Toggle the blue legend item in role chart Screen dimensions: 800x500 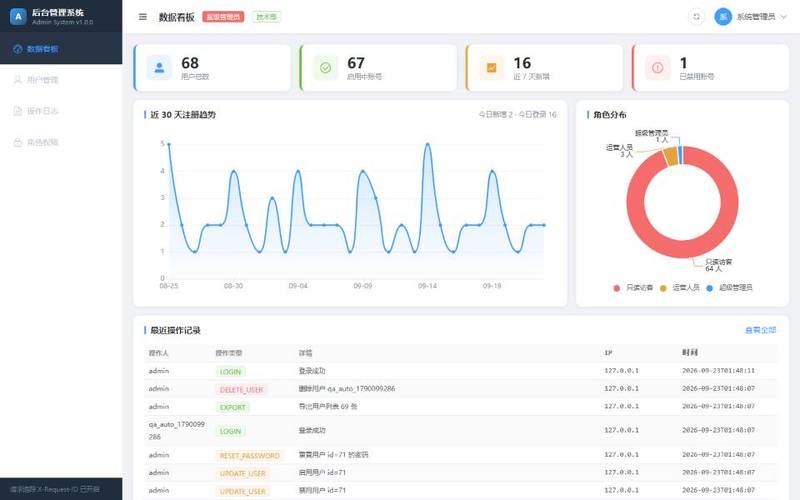tap(729, 288)
